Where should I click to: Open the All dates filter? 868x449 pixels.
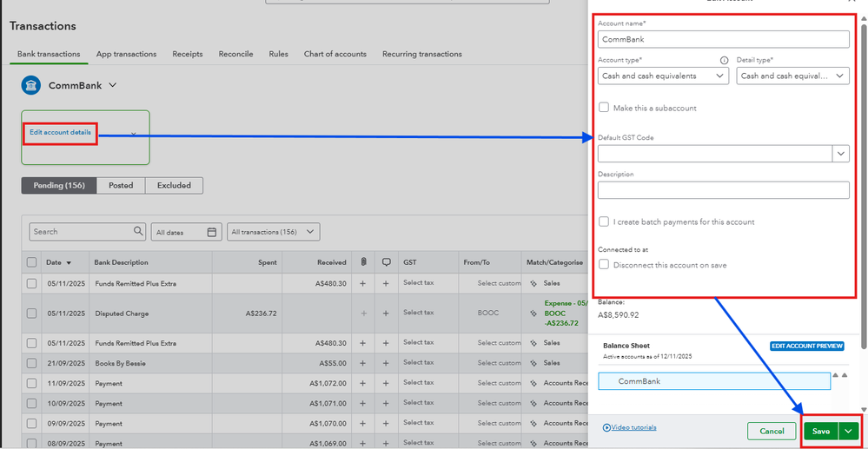[x=187, y=233]
